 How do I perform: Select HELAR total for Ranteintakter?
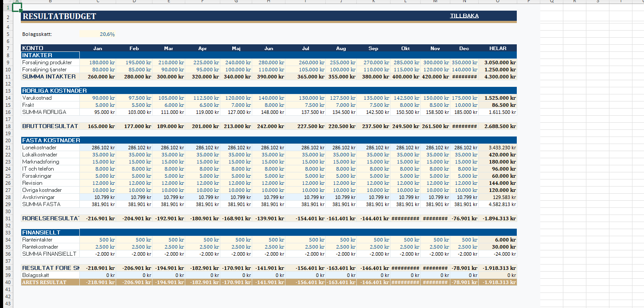click(497, 240)
